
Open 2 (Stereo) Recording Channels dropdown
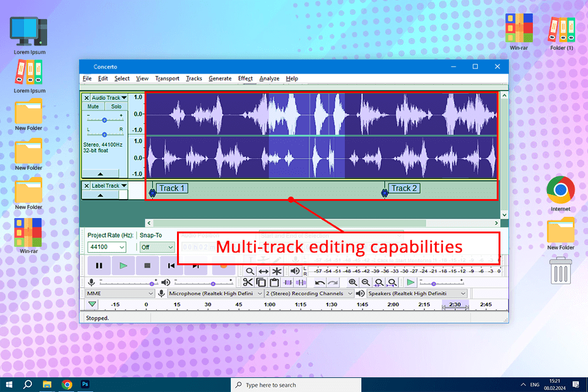pyautogui.click(x=309, y=293)
